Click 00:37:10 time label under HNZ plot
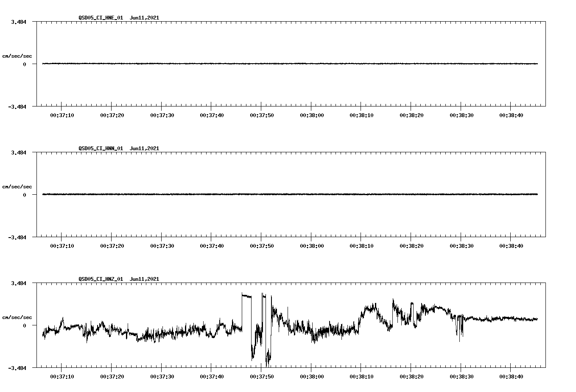This screenshot has width=576, height=392. [x=62, y=377]
